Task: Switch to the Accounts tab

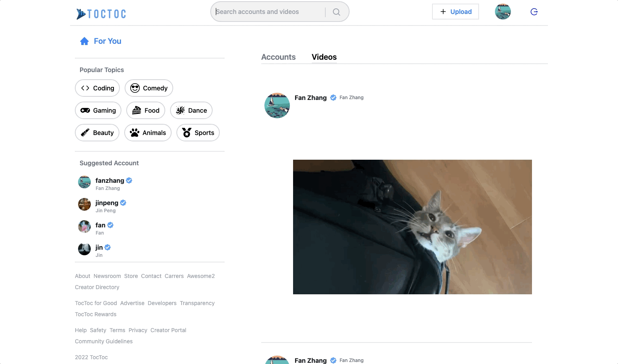Action: click(278, 57)
